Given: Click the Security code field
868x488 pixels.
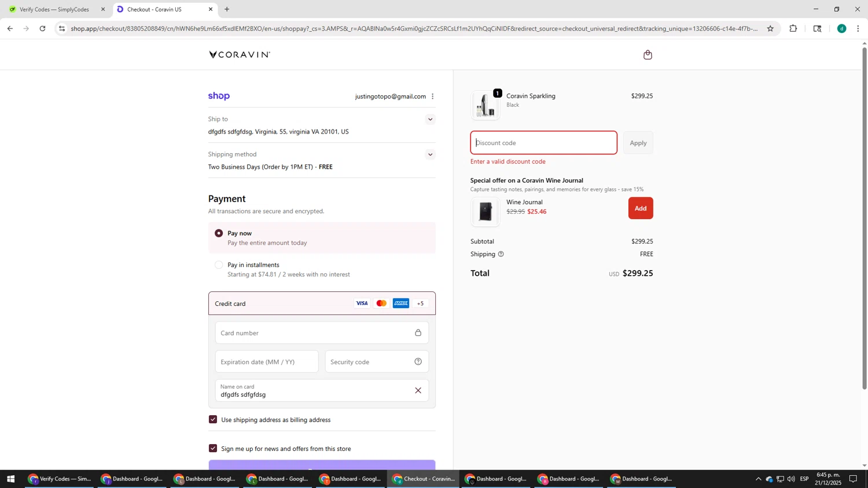Looking at the screenshot, I should click(x=377, y=362).
